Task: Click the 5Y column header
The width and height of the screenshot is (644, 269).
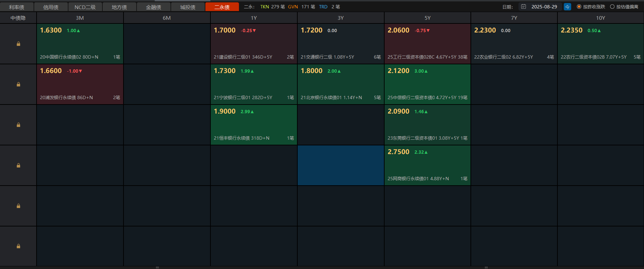Action: point(428,18)
